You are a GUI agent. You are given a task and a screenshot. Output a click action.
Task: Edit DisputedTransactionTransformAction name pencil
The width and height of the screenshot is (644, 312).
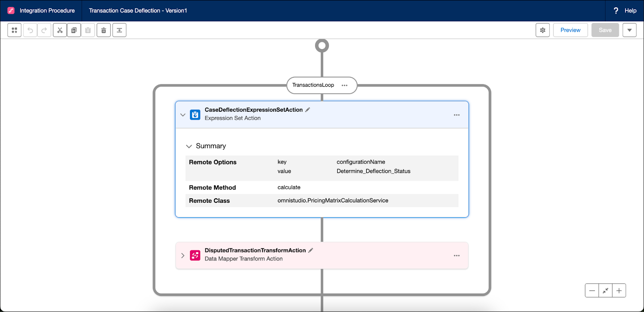(x=311, y=250)
